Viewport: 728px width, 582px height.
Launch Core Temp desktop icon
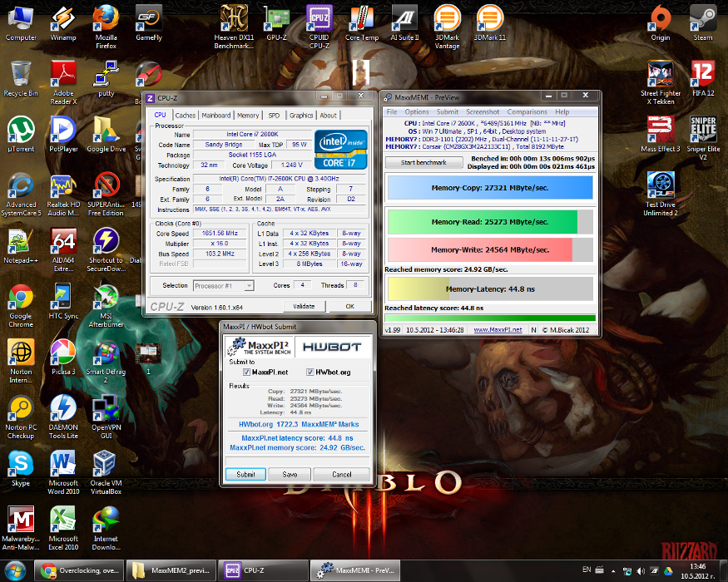(362, 23)
